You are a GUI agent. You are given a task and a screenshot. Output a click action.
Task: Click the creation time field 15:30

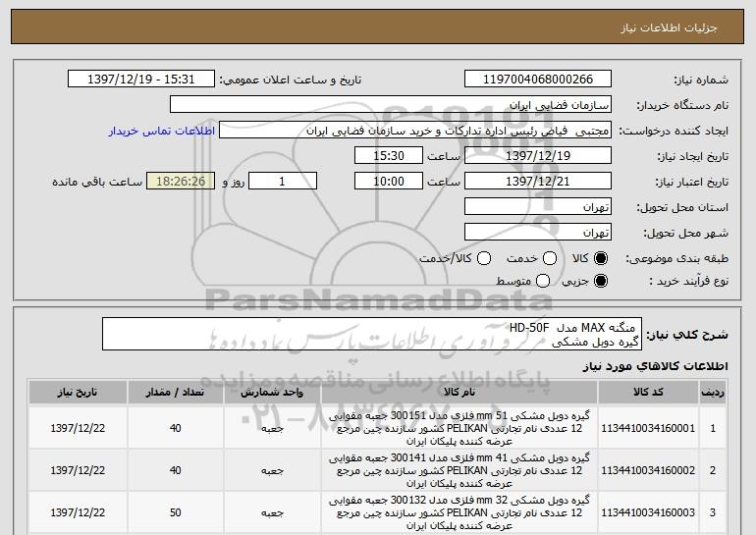(389, 156)
